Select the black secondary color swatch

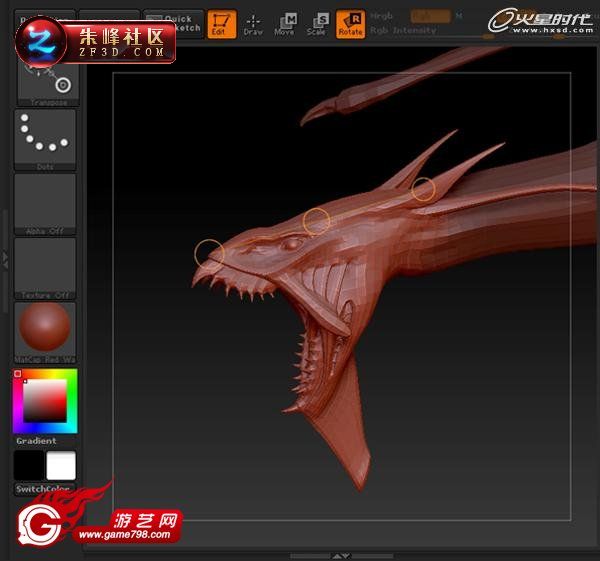click(x=29, y=465)
